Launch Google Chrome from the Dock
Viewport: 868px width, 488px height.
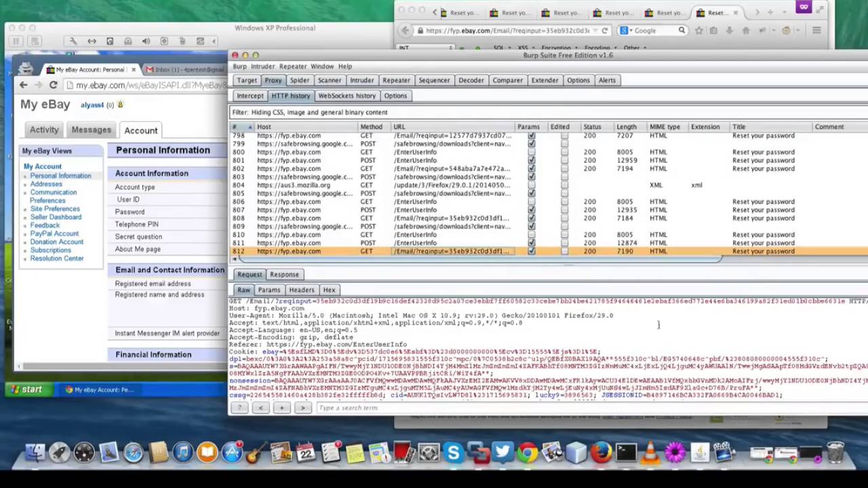click(527, 452)
